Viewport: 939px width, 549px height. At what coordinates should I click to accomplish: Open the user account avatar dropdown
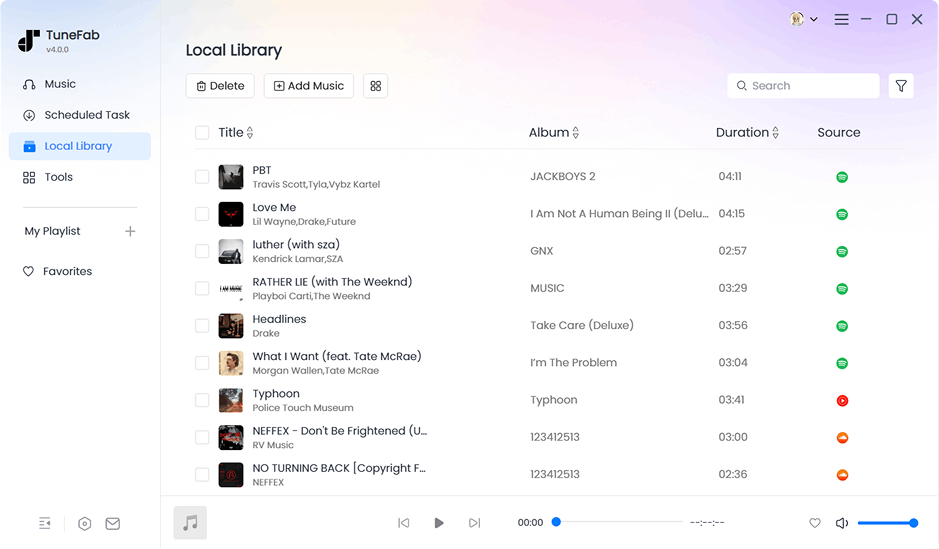[803, 19]
